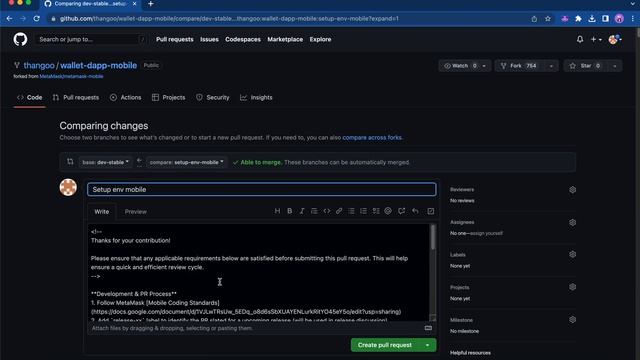Open the user avatar menu
Screen dimensions: 640x360
[x=615, y=40]
